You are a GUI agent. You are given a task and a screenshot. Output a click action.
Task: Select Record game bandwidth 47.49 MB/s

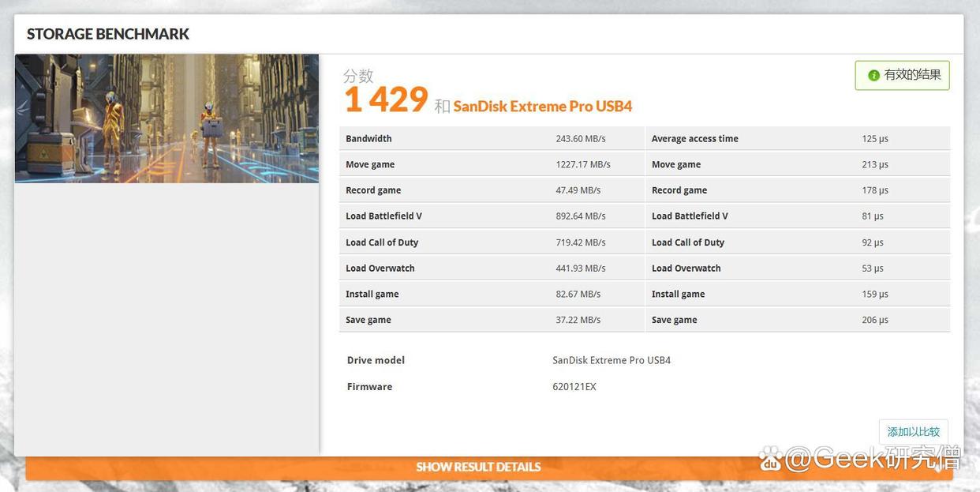pyautogui.click(x=578, y=190)
